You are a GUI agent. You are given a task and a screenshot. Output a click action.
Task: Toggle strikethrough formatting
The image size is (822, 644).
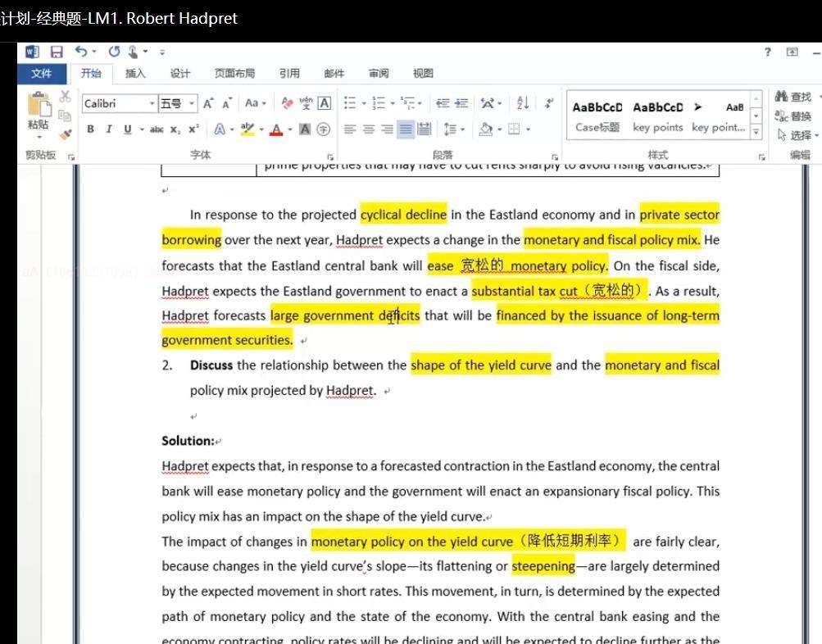click(157, 129)
